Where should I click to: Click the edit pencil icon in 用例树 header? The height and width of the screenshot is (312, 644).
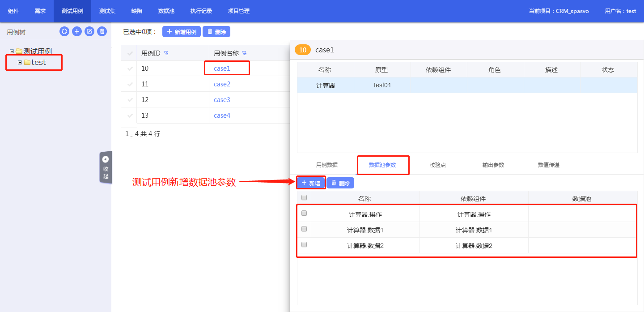[89, 31]
